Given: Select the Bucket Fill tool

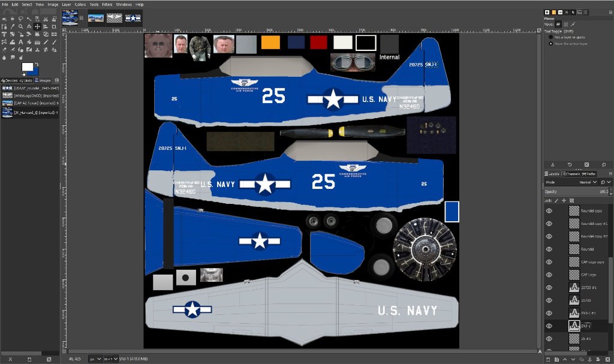Looking at the screenshot, I should [x=29, y=42].
